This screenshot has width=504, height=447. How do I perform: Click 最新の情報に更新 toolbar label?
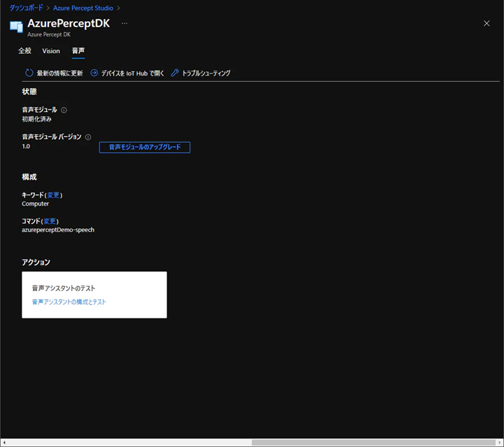pyautogui.click(x=59, y=73)
